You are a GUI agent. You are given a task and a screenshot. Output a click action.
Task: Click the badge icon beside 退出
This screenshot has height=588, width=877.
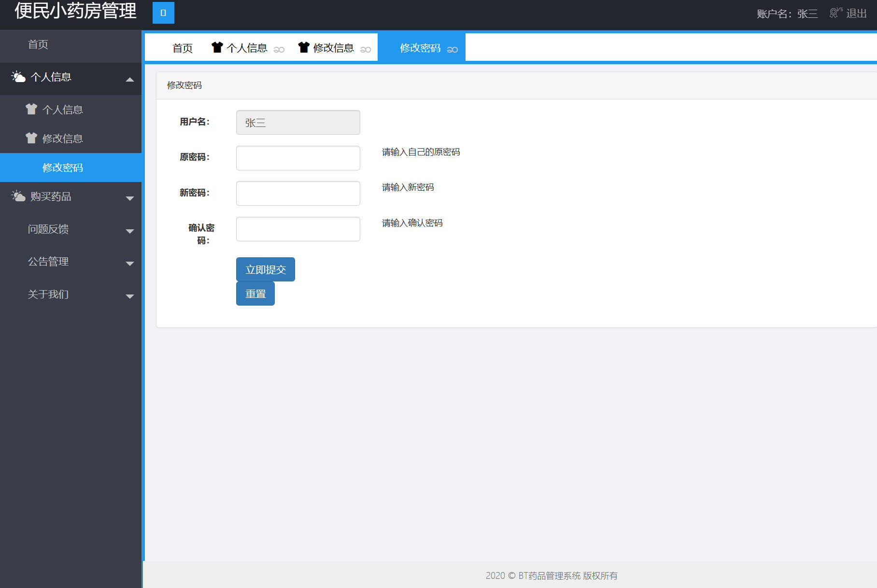pyautogui.click(x=834, y=13)
